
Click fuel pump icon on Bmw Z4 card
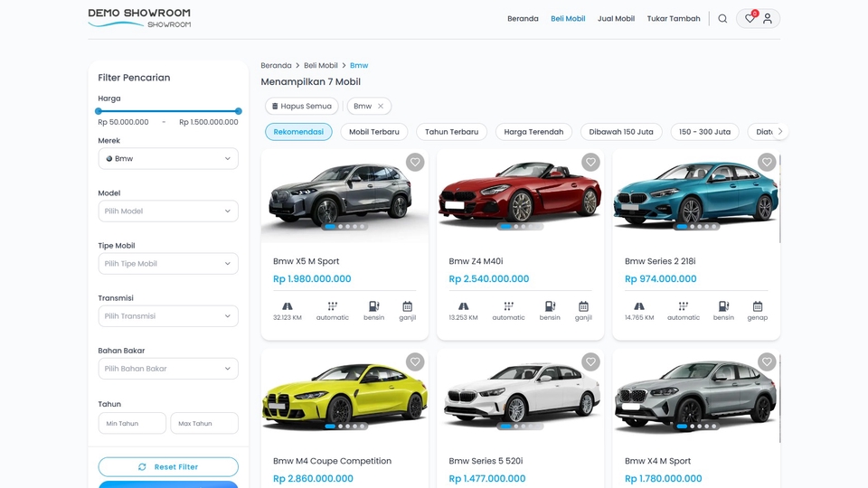click(550, 306)
